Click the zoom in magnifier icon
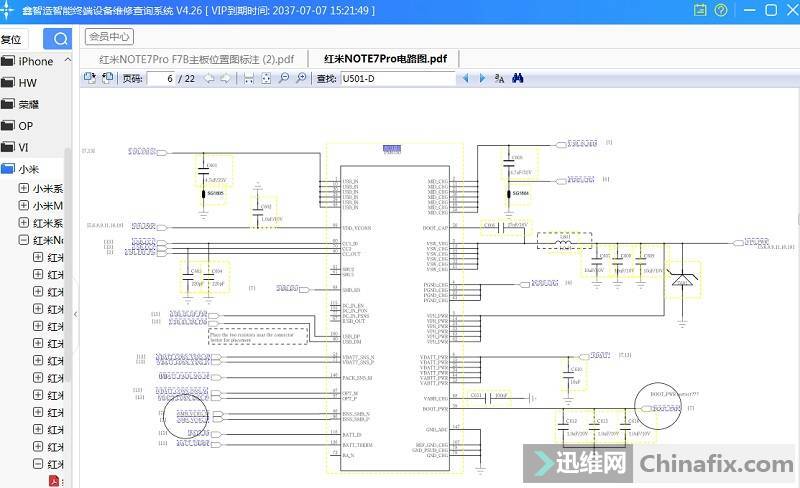Viewport: 800px width, 488px height. [x=301, y=78]
